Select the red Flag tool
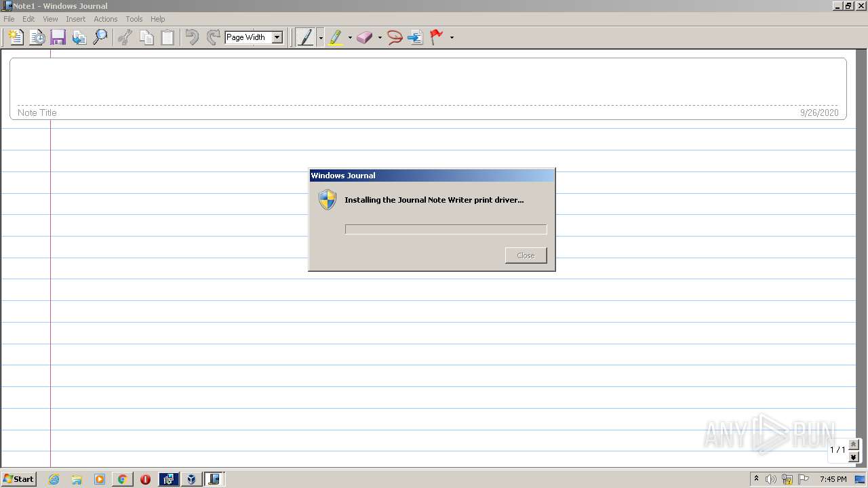The width and height of the screenshot is (868, 488). (437, 37)
